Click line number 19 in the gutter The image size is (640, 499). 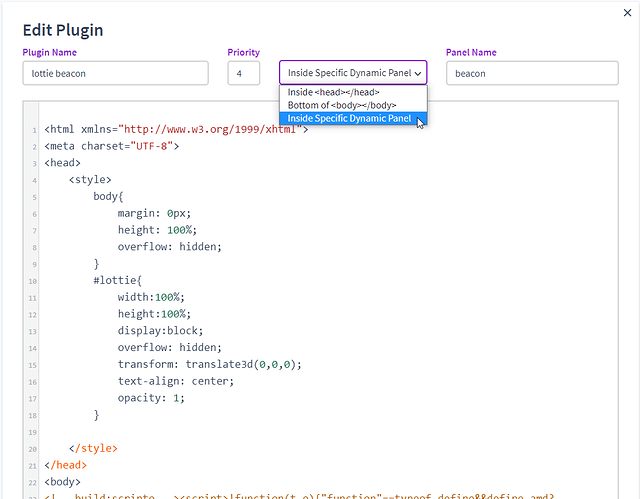32,432
